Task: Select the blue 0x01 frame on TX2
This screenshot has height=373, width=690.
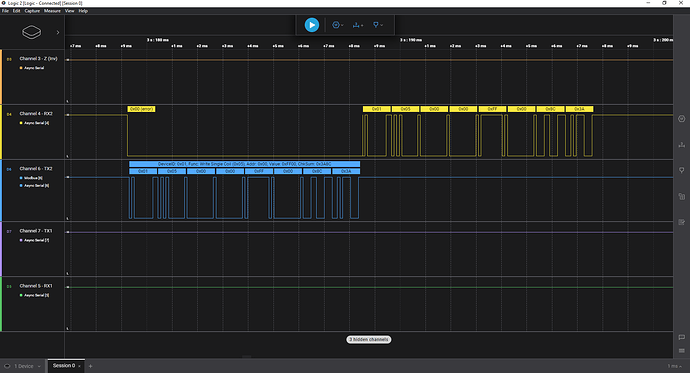Action: pyautogui.click(x=143, y=171)
